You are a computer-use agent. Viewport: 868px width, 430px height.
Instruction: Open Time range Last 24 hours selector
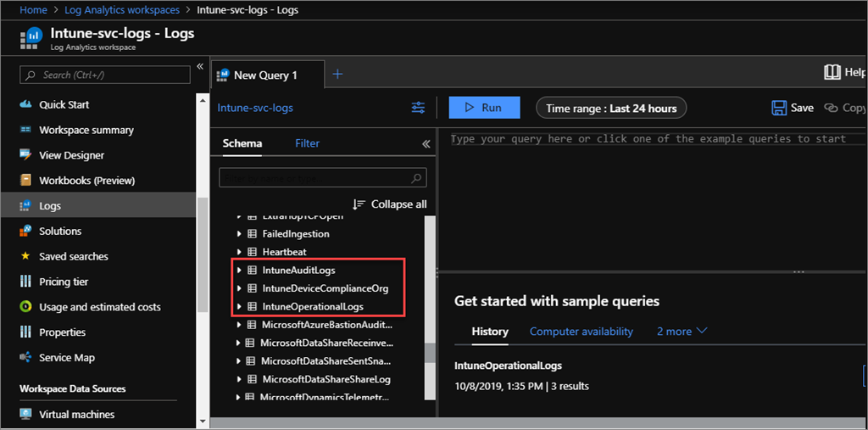(611, 108)
